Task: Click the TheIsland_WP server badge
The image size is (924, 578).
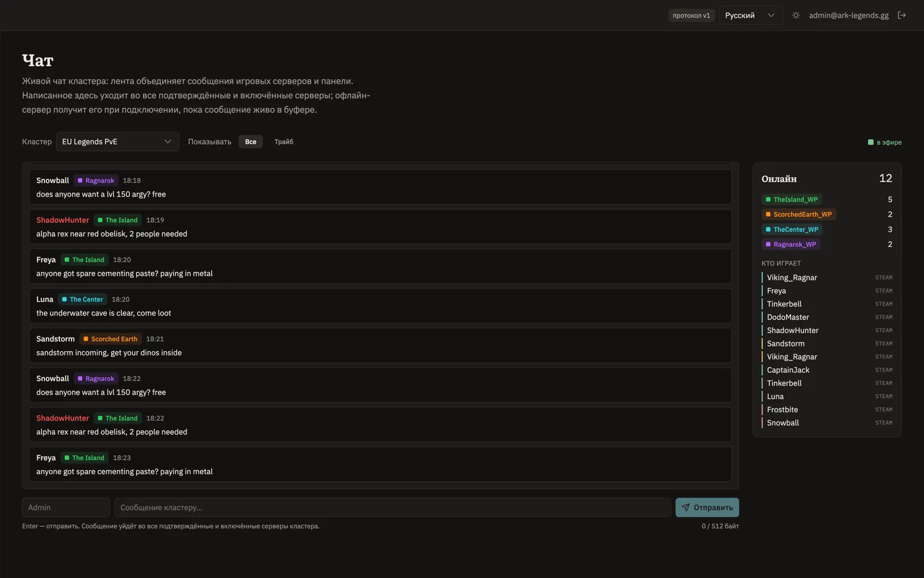Action: [791, 199]
